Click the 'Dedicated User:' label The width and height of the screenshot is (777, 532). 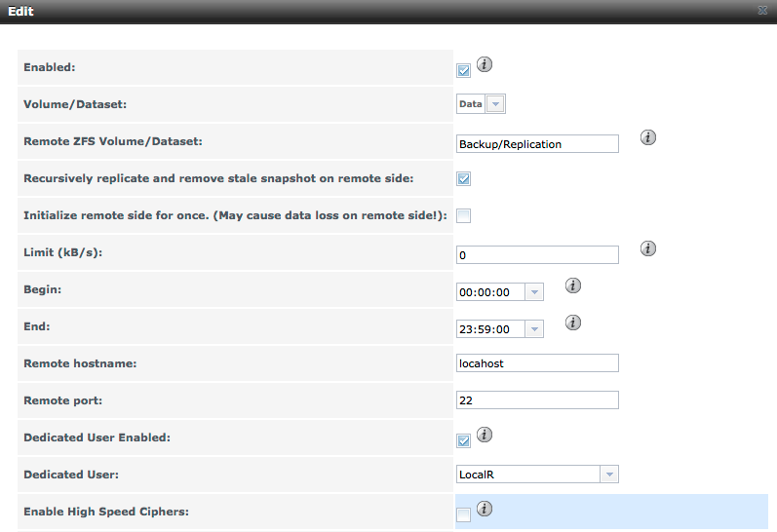click(x=71, y=475)
